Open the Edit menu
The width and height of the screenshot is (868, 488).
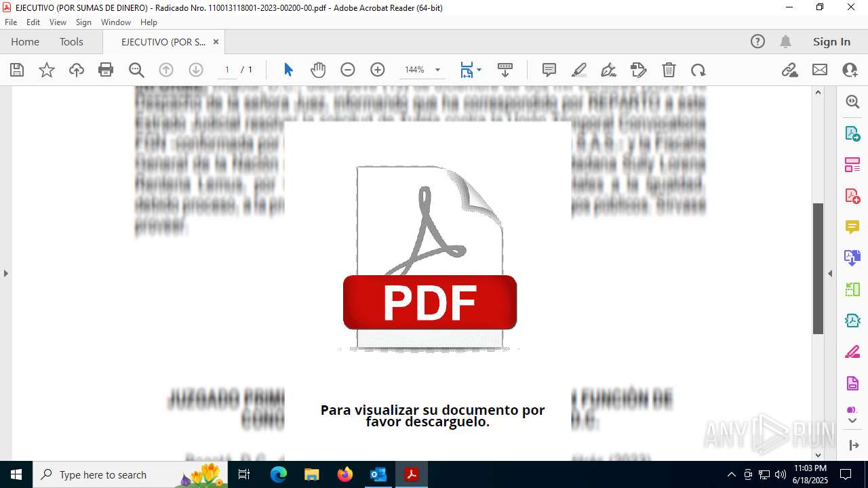(x=33, y=22)
